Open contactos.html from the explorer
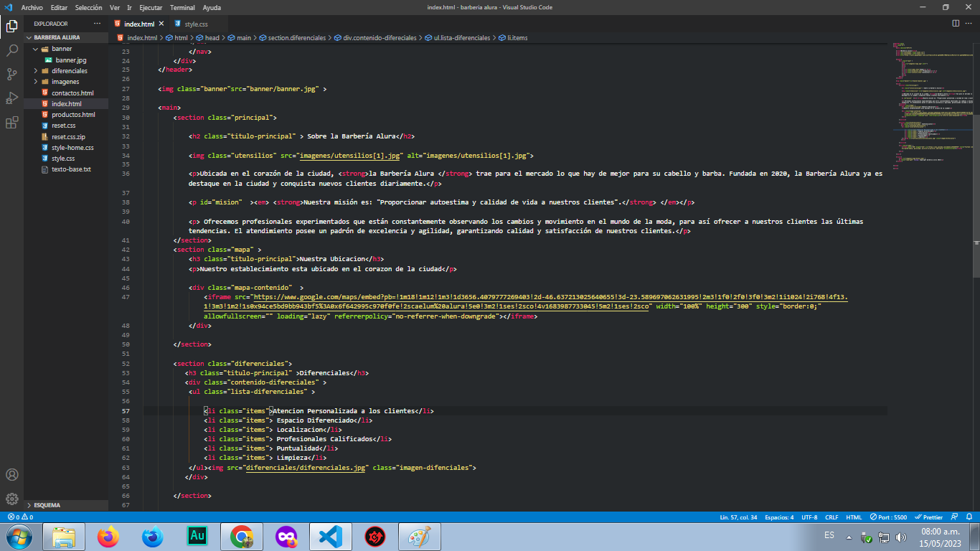The image size is (980, 551). (66, 93)
